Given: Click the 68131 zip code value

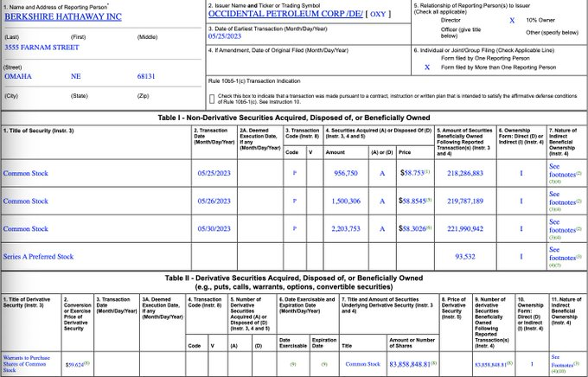Looking at the screenshot, I should (146, 77).
